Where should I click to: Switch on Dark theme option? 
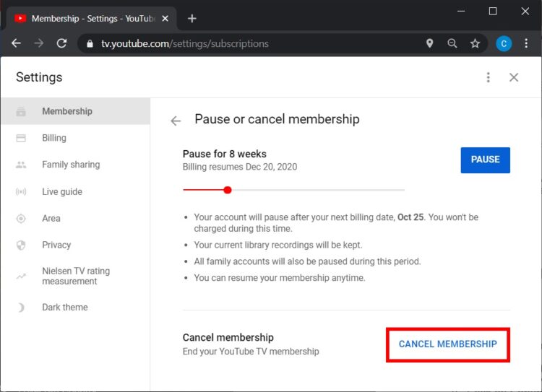pos(76,307)
